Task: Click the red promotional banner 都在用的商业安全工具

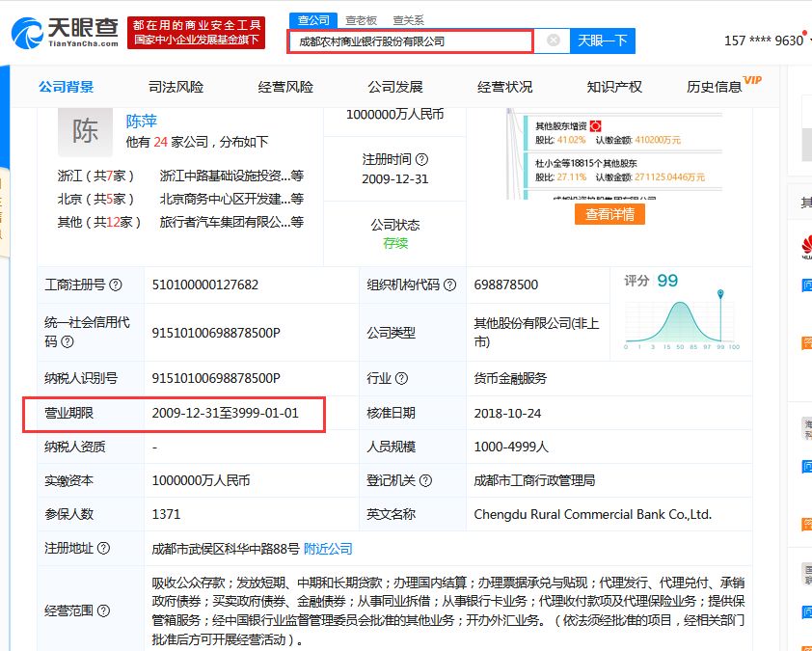Action: 197,33
